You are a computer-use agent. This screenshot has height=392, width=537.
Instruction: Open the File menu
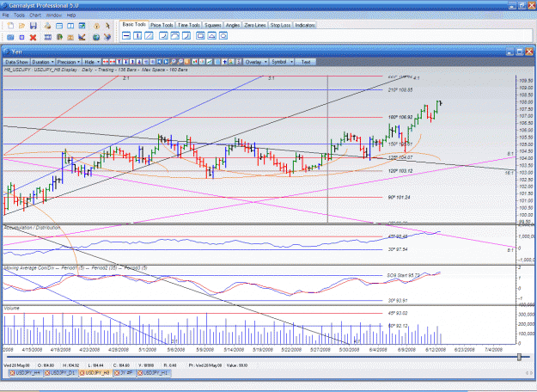point(6,15)
